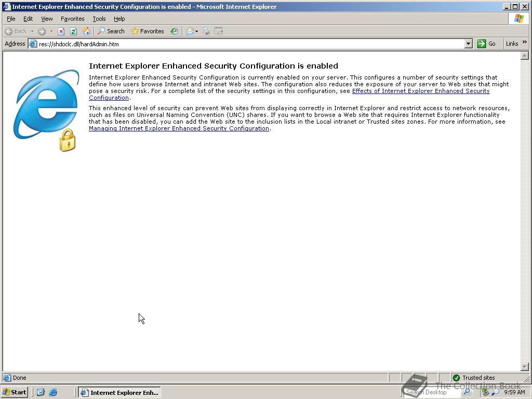Close the Internet Explorer window
Image resolution: width=532 pixels, height=399 pixels.
tap(524, 6)
